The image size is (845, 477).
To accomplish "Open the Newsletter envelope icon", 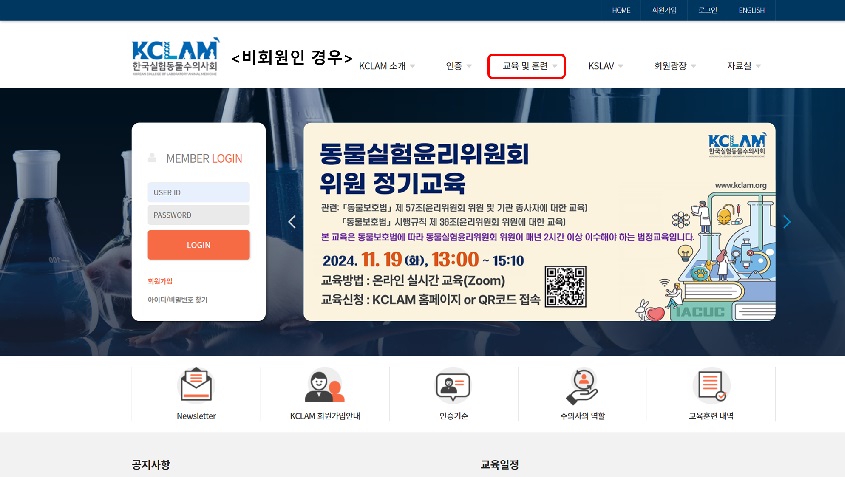I will [196, 385].
